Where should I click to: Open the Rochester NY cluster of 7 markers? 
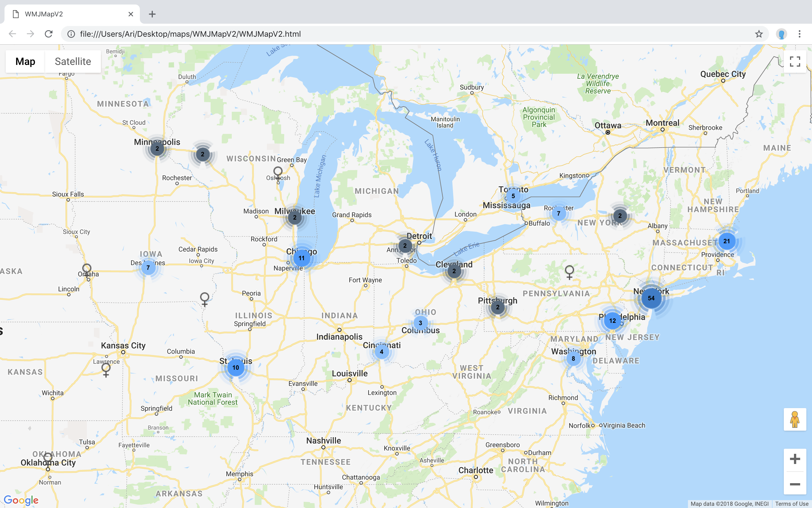click(x=559, y=213)
